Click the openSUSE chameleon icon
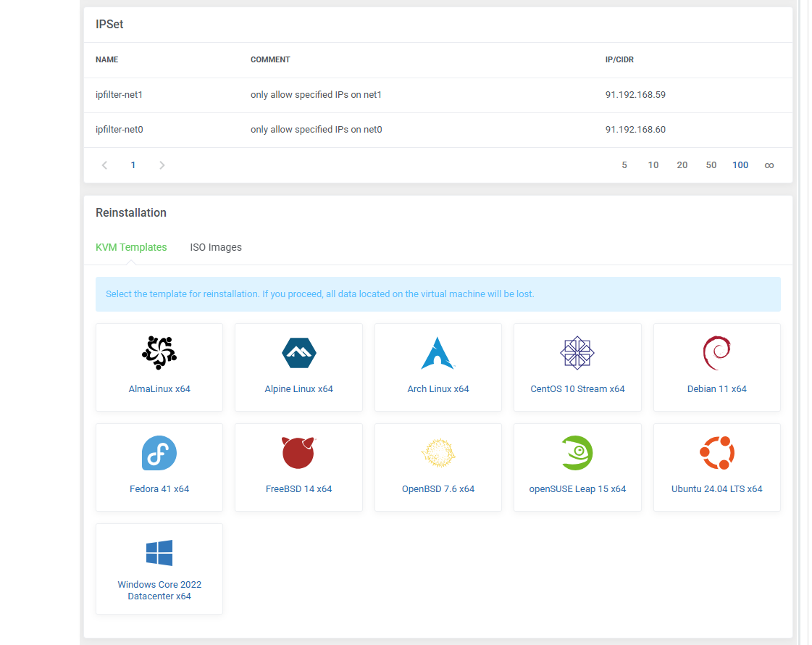The image size is (812, 645). (577, 453)
